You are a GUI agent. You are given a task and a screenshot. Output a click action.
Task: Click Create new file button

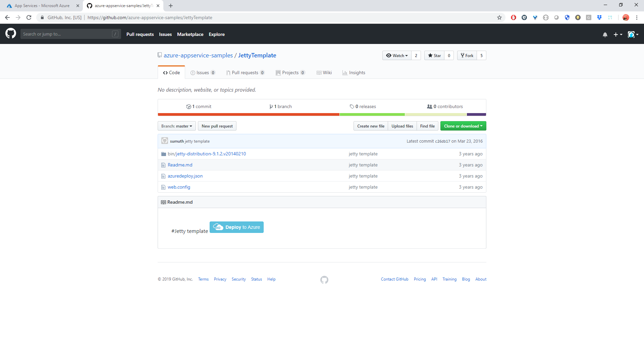(371, 126)
